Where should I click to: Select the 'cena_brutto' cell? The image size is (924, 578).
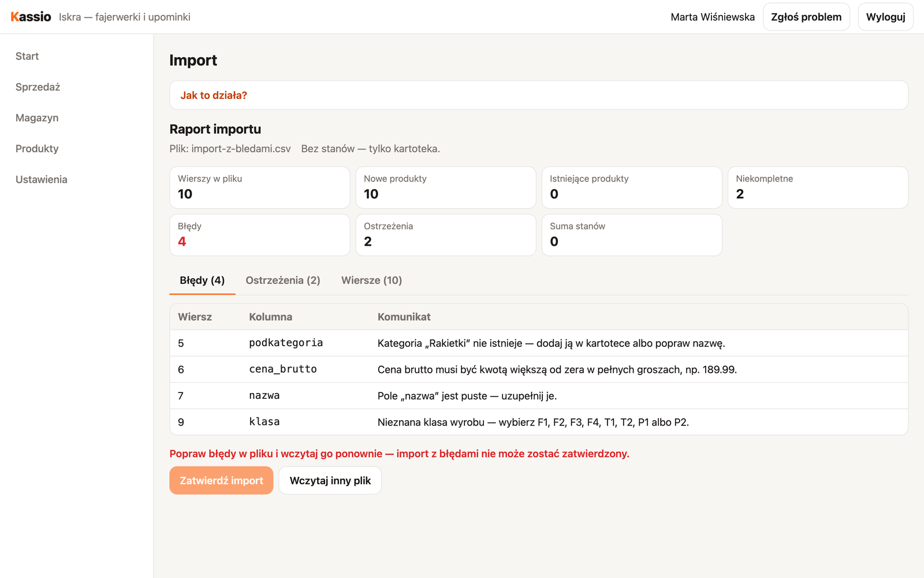coord(283,369)
